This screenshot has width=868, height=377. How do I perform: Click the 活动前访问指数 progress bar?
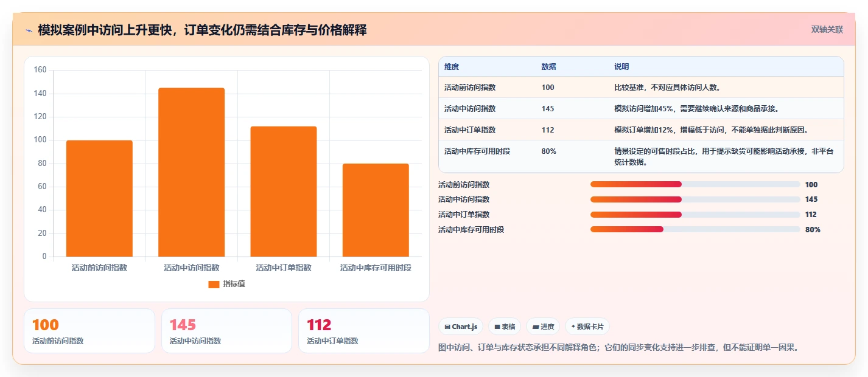click(x=695, y=184)
